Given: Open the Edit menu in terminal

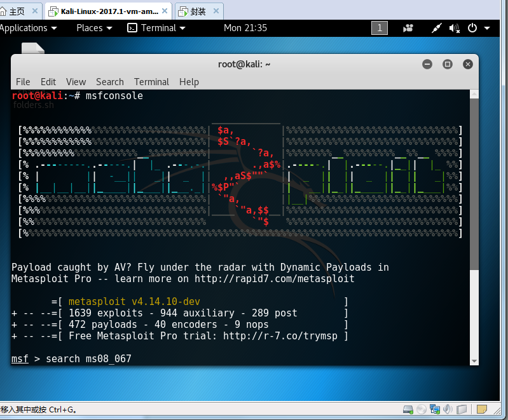Looking at the screenshot, I should tap(48, 82).
